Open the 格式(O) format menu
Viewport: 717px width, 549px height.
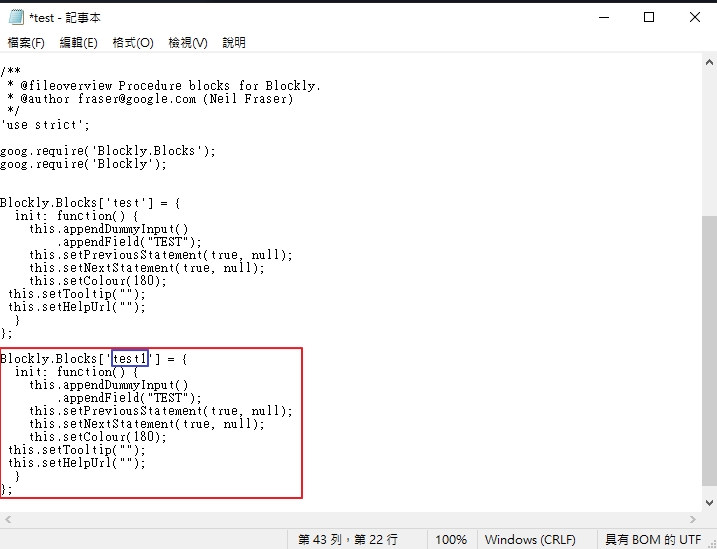[x=133, y=43]
